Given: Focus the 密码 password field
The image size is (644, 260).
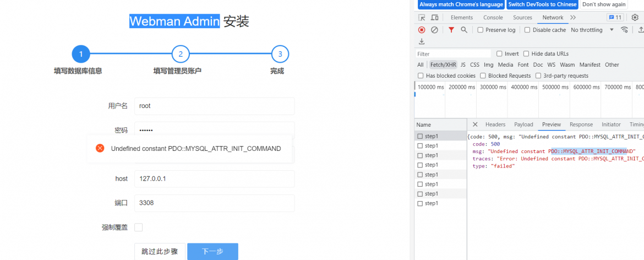Looking at the screenshot, I should (x=215, y=130).
